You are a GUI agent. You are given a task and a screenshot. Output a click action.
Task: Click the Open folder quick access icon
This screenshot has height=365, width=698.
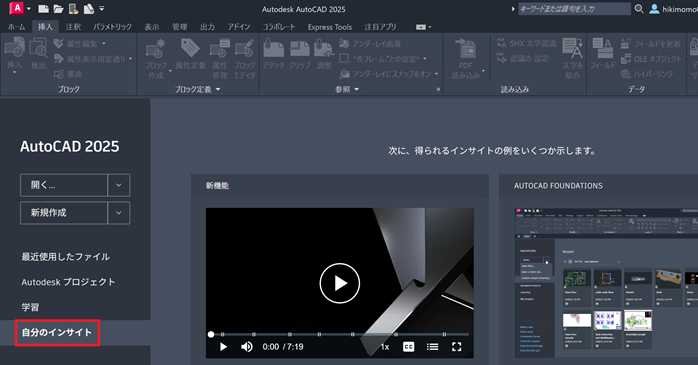coord(58,8)
